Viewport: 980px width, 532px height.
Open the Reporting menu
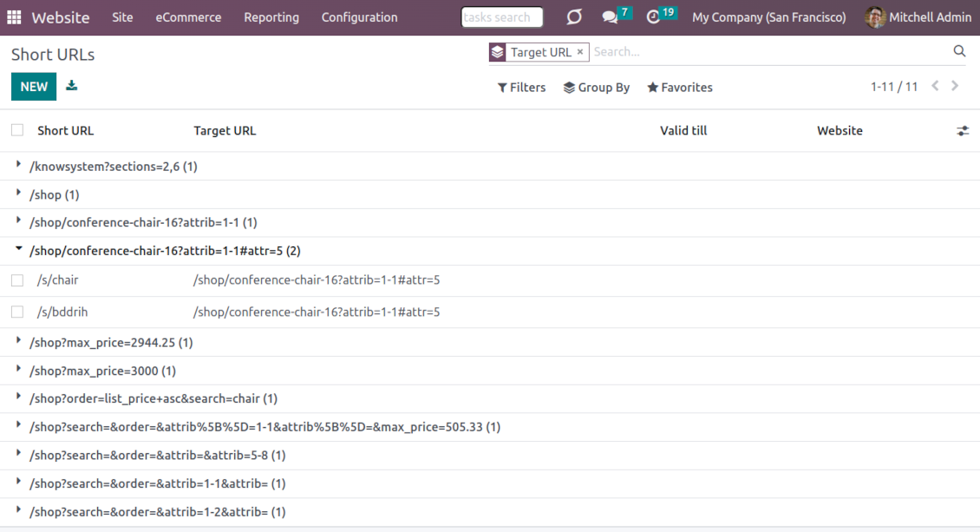point(271,17)
